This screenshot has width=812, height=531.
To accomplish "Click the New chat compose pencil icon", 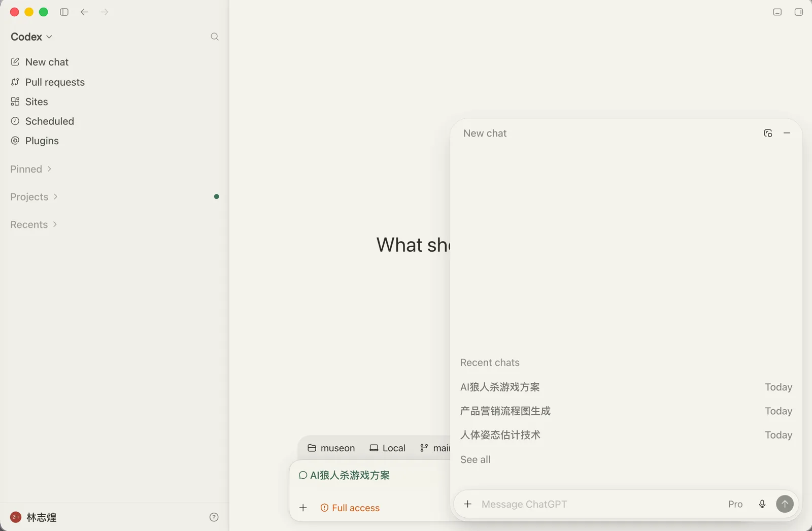I will (15, 61).
